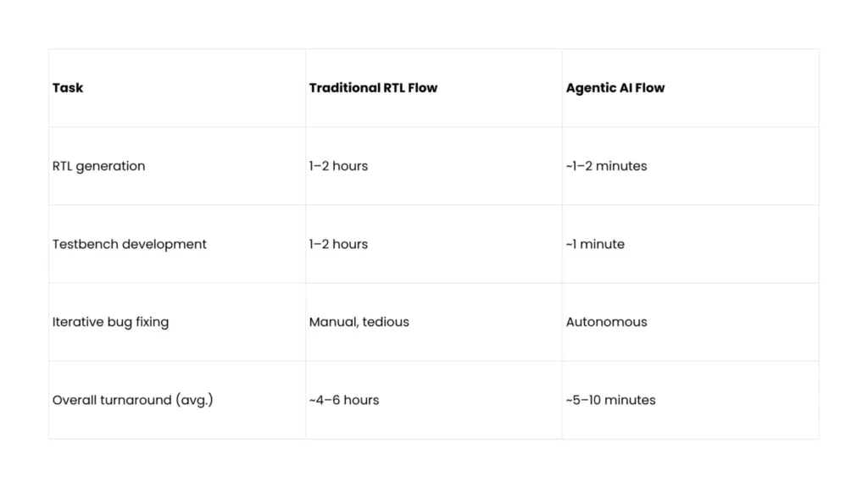
Task: Select 1–2 hours in RTL generation row
Action: click(x=338, y=166)
